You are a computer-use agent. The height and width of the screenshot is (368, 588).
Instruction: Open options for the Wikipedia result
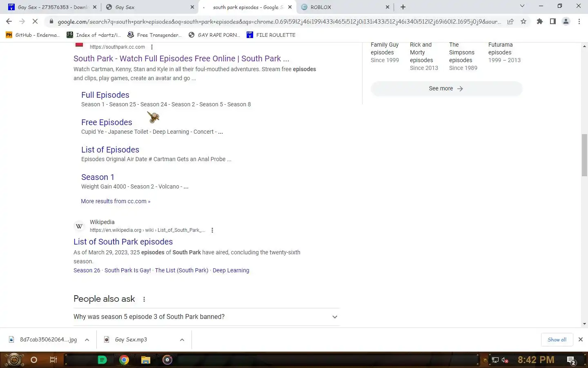(x=212, y=230)
